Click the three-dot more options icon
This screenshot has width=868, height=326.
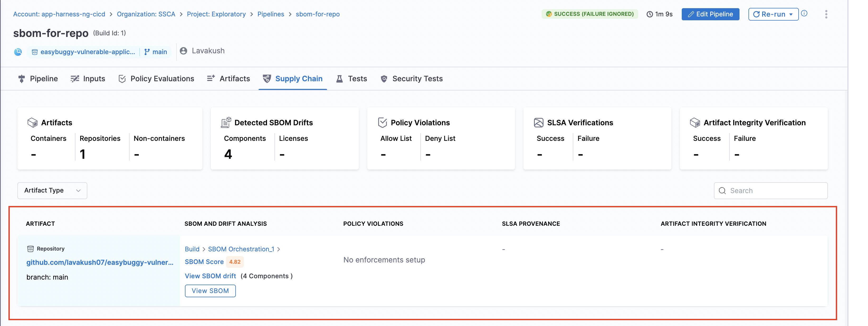tap(826, 14)
